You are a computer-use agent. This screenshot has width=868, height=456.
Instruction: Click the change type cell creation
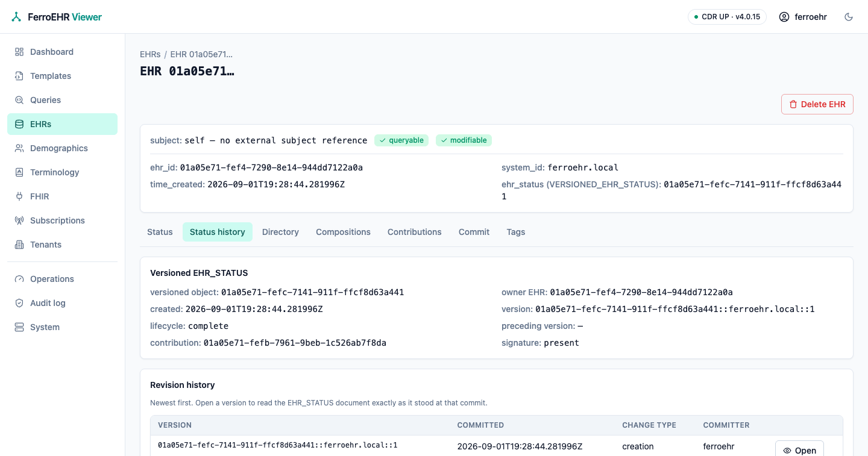pyautogui.click(x=638, y=446)
